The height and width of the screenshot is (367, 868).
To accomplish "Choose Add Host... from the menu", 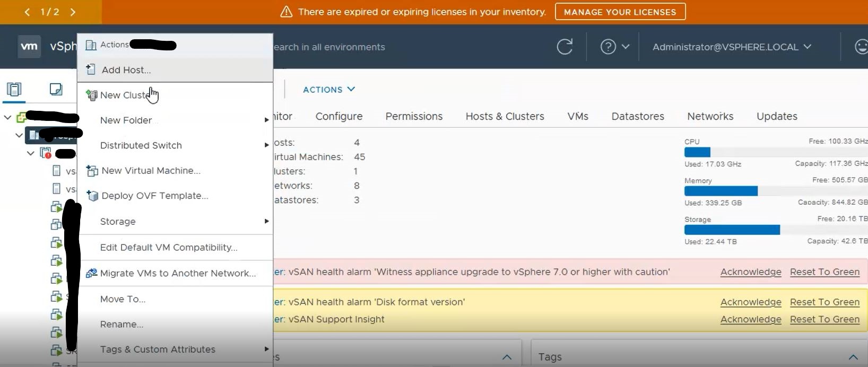I will click(x=175, y=69).
